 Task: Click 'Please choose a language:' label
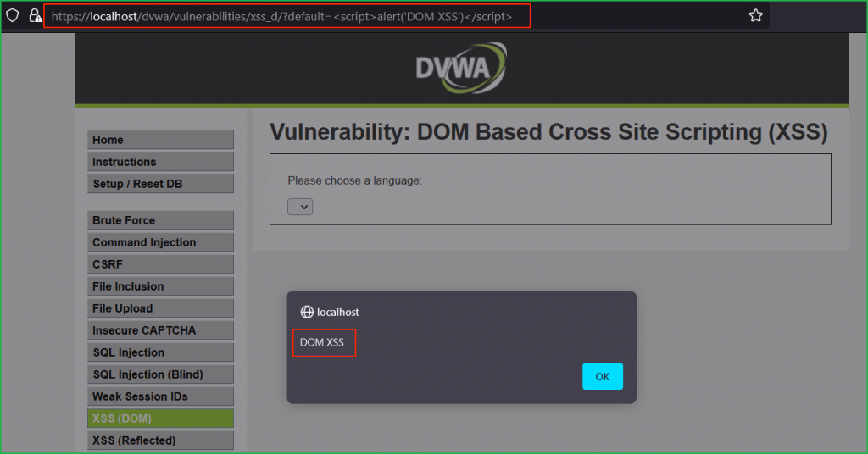click(355, 180)
